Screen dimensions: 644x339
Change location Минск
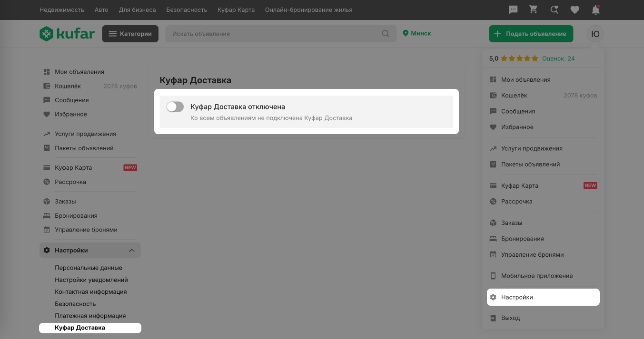tap(417, 33)
